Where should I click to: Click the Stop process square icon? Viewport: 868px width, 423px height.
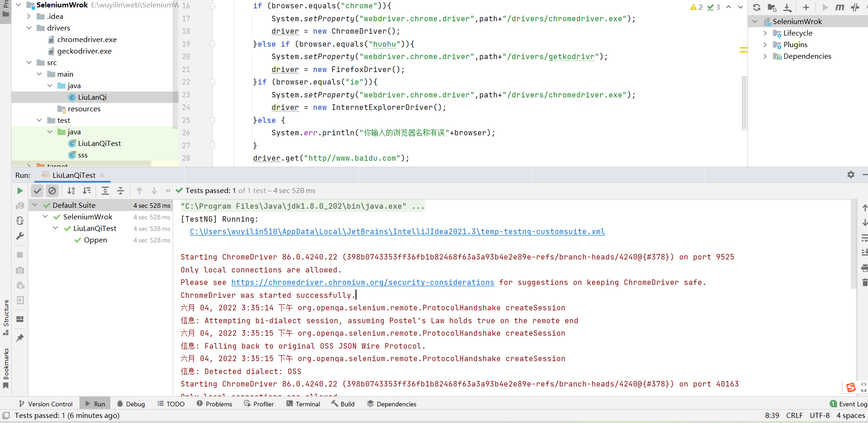[x=20, y=255]
